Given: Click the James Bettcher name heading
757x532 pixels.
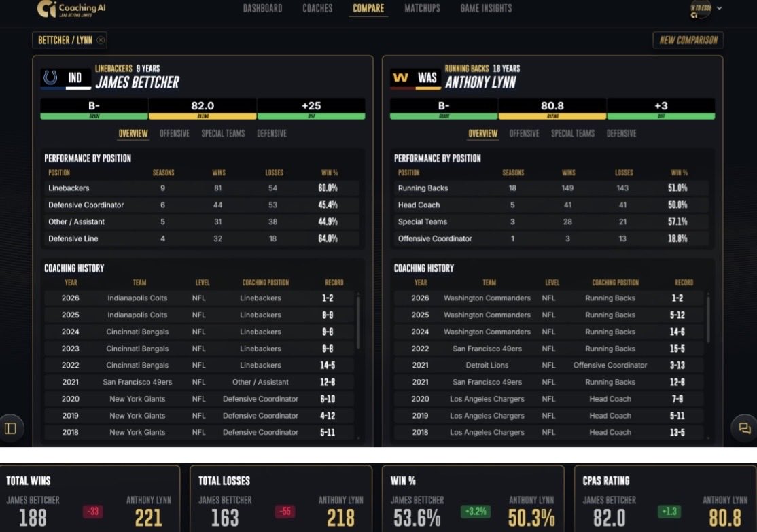Looking at the screenshot, I should (137, 83).
